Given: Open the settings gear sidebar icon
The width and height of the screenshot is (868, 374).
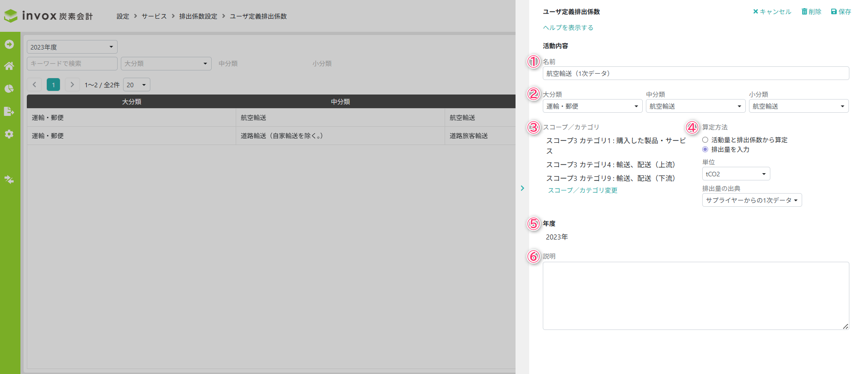Looking at the screenshot, I should pos(9,134).
